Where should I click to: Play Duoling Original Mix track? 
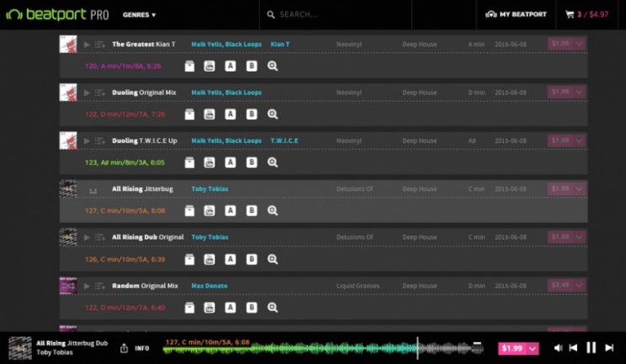point(87,92)
